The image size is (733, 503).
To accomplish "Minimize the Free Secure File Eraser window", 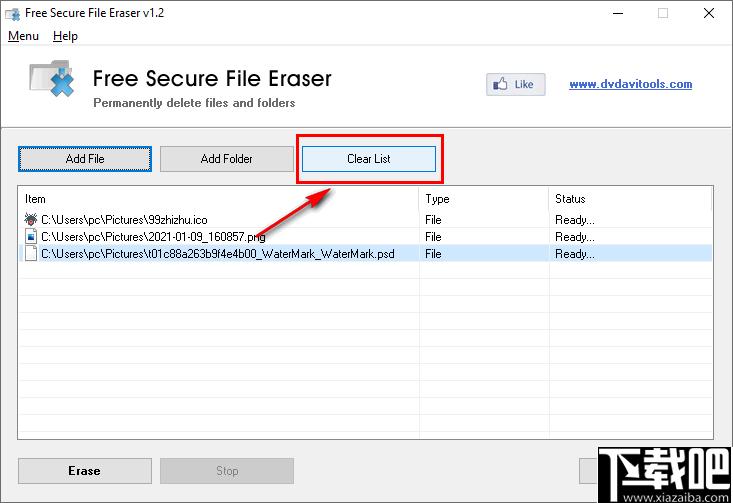I will click(x=618, y=13).
